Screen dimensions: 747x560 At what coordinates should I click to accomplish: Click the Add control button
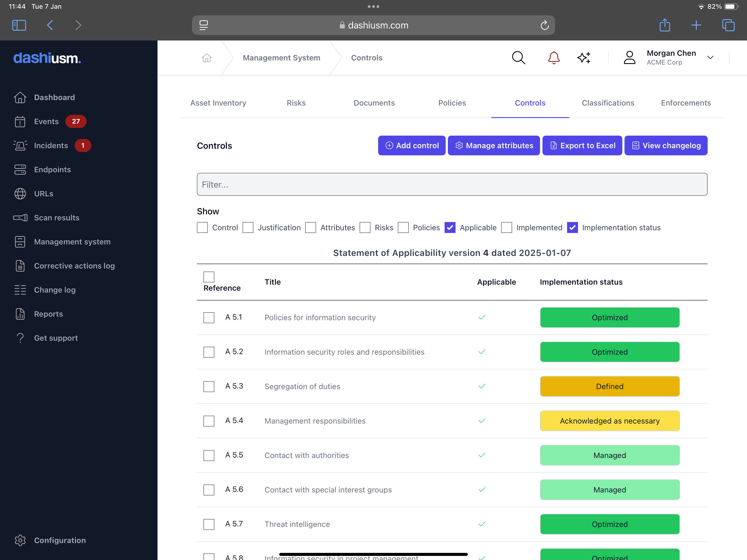click(x=411, y=145)
